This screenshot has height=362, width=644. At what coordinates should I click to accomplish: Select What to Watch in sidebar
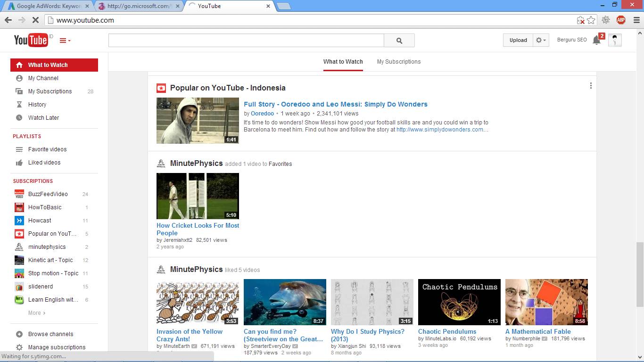(54, 65)
